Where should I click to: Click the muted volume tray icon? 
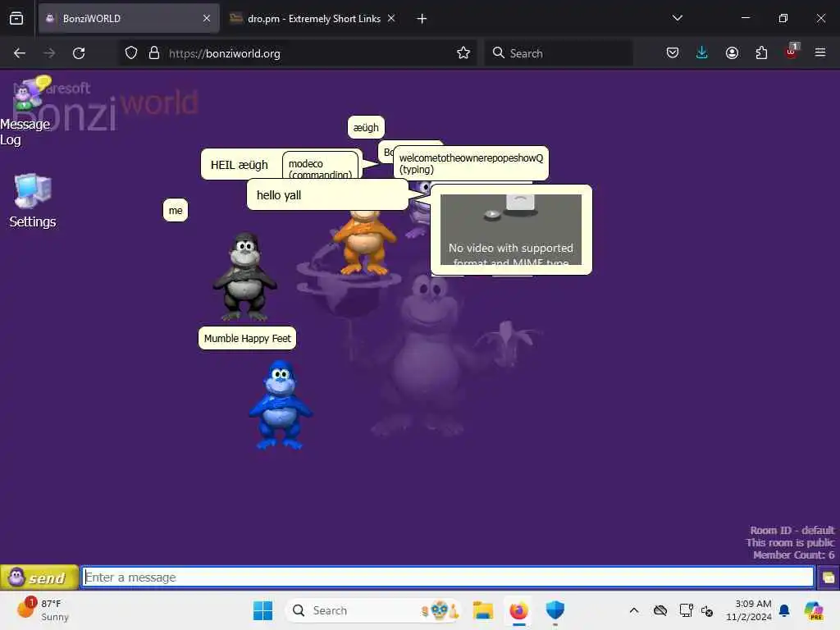click(x=707, y=610)
